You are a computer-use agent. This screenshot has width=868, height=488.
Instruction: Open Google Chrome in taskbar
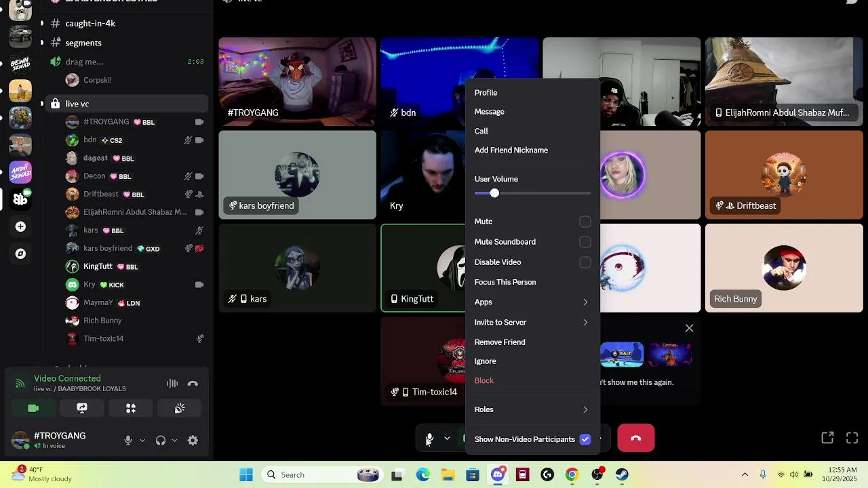[x=572, y=474]
